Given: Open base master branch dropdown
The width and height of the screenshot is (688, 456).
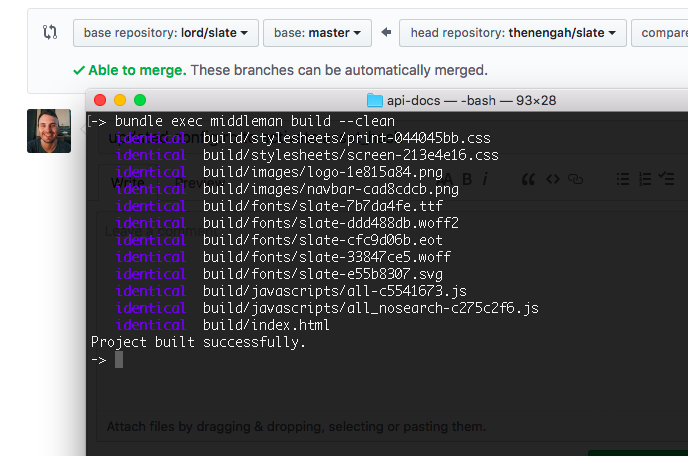Looking at the screenshot, I should pyautogui.click(x=317, y=33).
